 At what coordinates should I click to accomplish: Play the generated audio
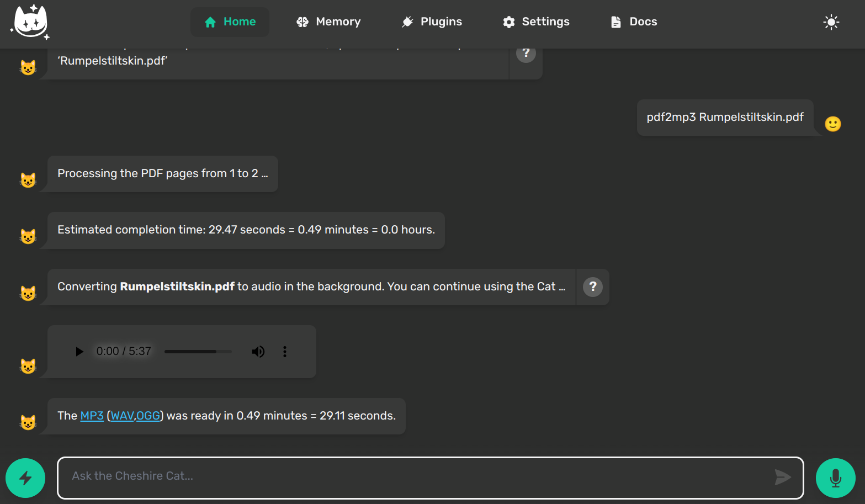pos(79,352)
